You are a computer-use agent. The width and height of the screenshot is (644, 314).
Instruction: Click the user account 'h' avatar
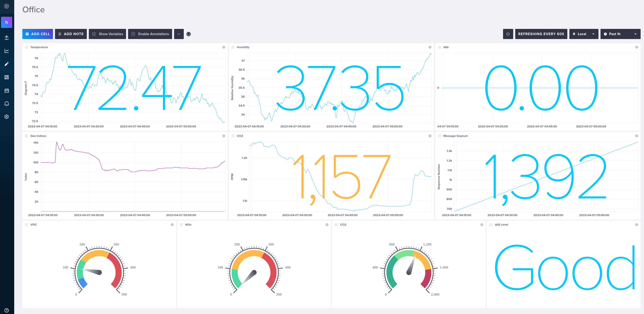7,22
